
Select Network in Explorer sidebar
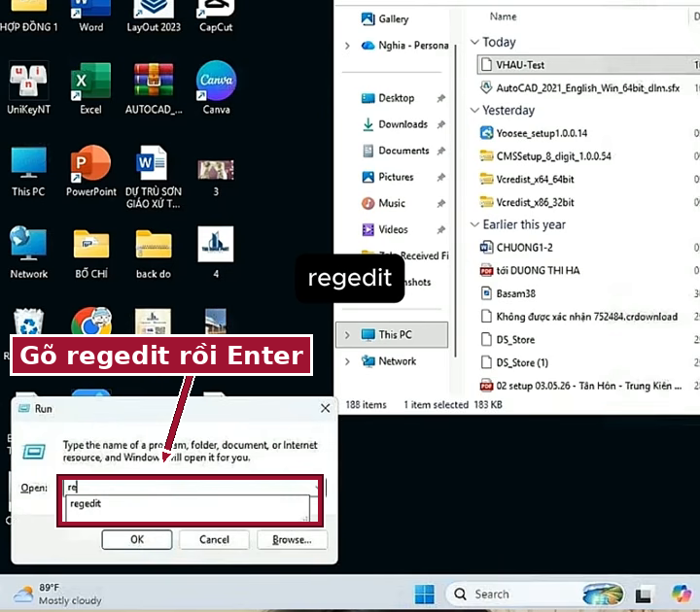point(388,360)
